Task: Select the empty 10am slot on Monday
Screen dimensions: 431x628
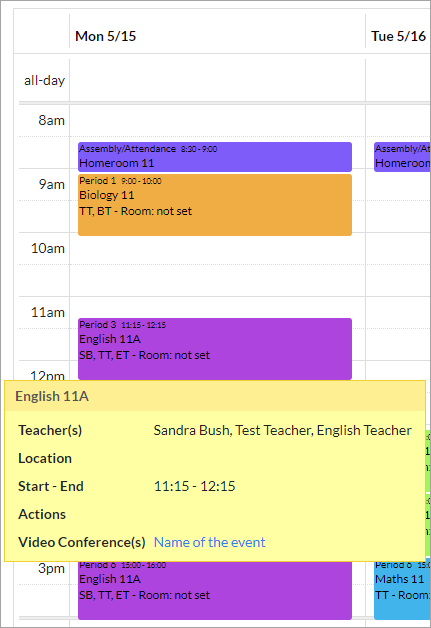Action: [x=218, y=264]
